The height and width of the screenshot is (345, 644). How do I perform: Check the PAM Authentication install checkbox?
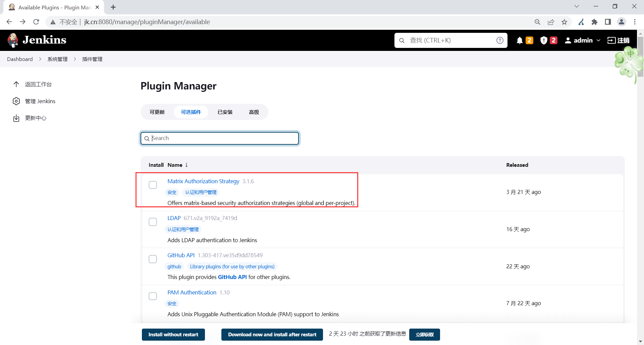click(153, 296)
